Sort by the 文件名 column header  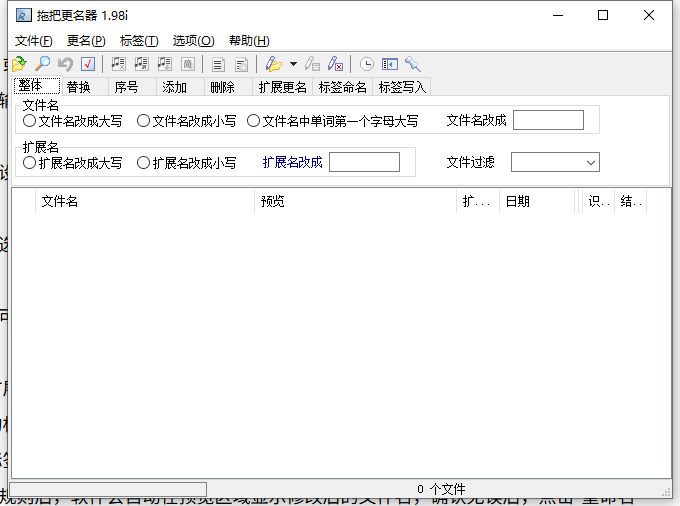144,201
